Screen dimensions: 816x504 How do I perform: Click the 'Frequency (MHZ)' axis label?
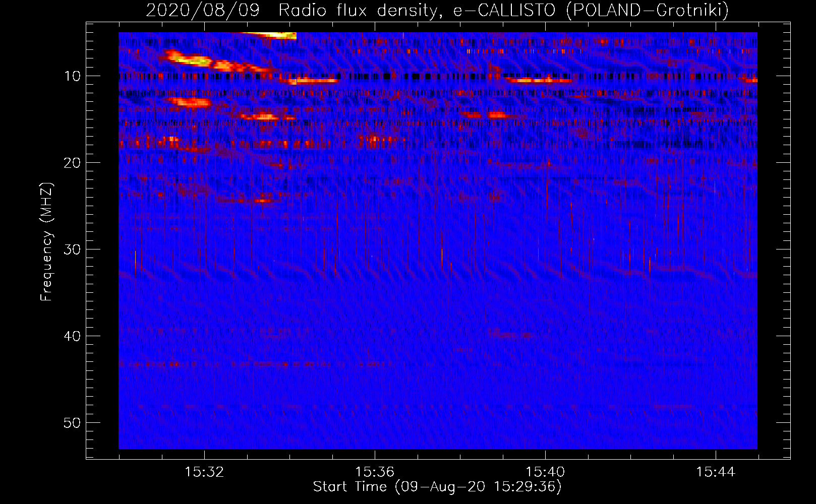[46, 242]
